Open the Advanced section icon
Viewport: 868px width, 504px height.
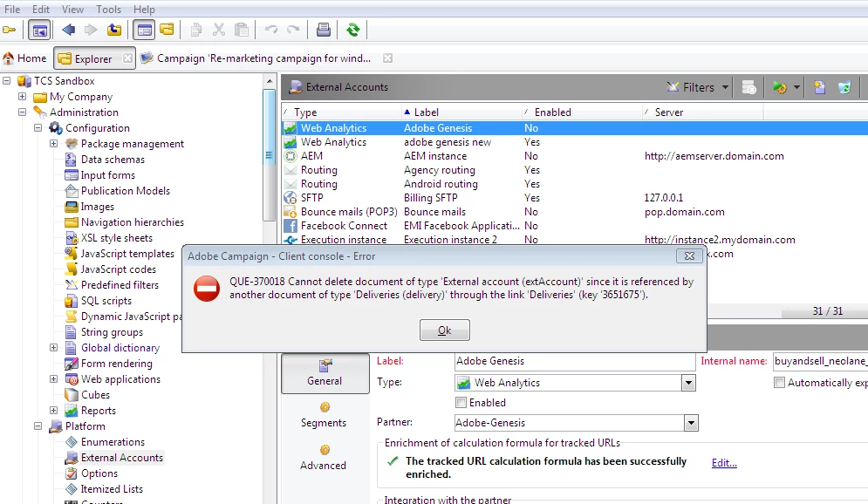pos(325,450)
